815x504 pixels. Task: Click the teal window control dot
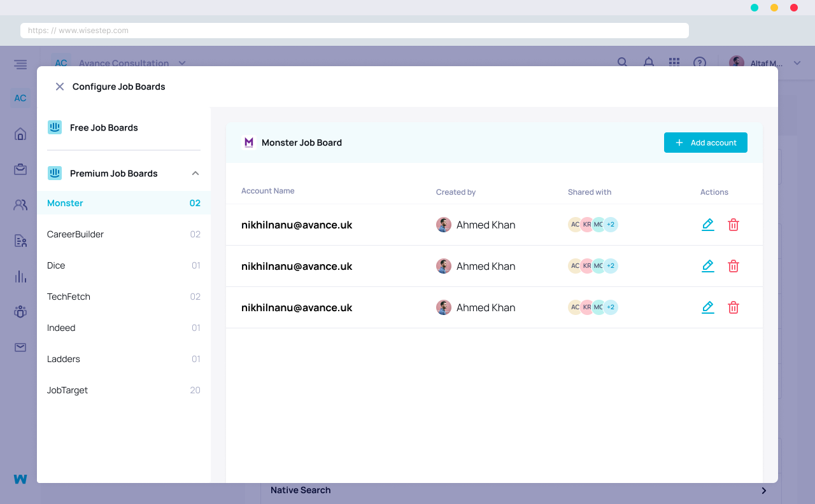(755, 8)
